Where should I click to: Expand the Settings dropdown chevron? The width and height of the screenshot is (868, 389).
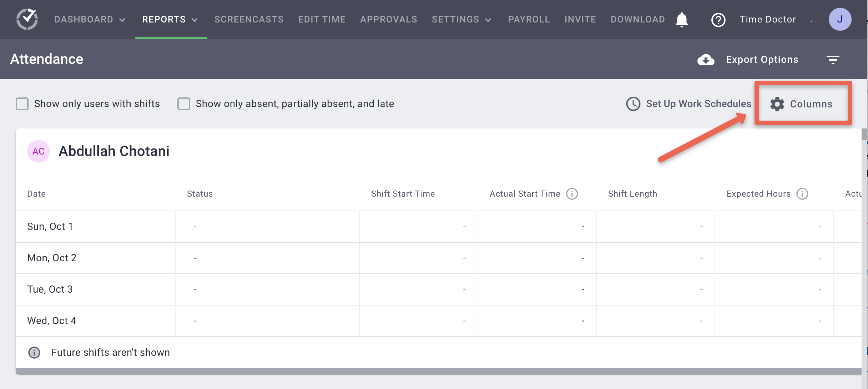(488, 20)
